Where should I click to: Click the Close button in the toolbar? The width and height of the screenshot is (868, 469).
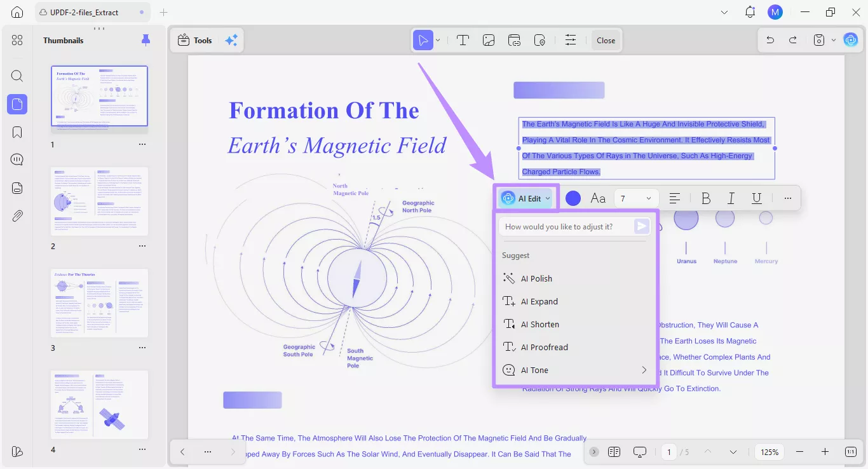[606, 40]
